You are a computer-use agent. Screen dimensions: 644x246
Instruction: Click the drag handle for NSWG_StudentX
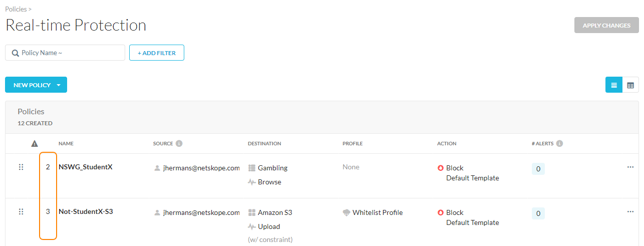click(21, 167)
